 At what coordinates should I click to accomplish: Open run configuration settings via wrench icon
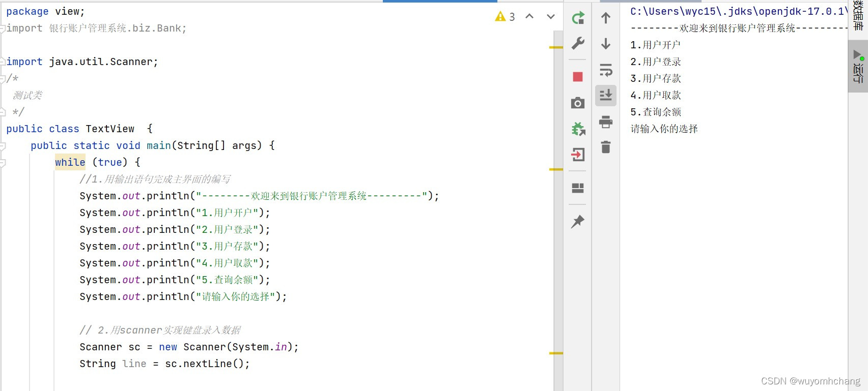[578, 43]
